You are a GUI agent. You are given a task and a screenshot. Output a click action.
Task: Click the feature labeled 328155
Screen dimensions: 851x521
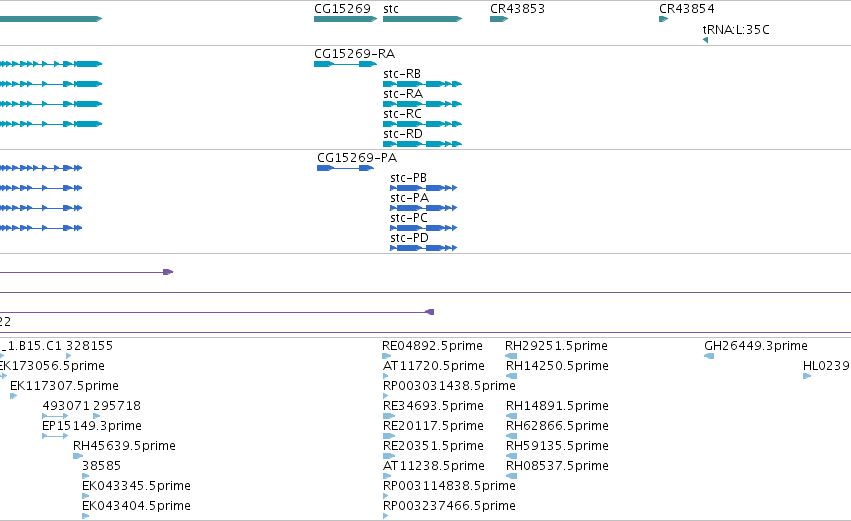(68, 356)
